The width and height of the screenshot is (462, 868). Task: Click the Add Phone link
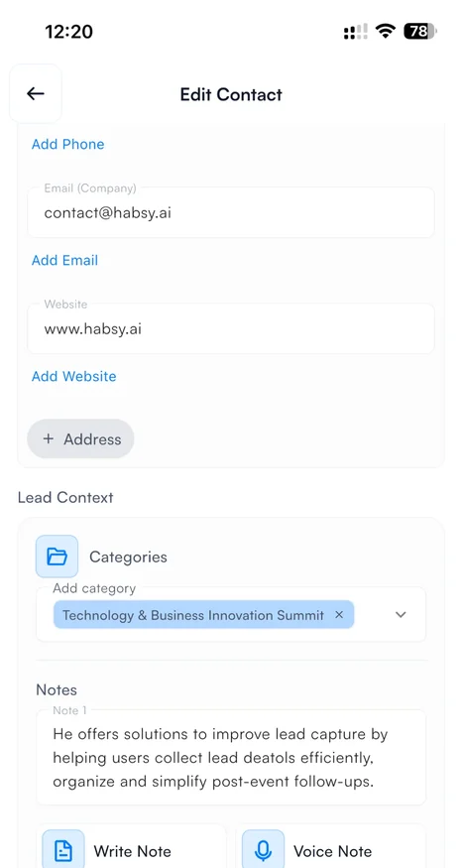68,144
